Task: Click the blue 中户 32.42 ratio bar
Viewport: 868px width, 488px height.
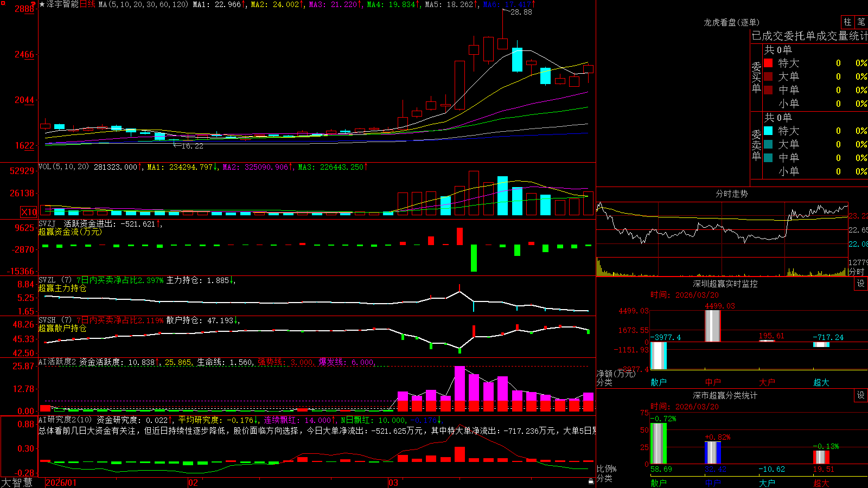Action: [712, 453]
